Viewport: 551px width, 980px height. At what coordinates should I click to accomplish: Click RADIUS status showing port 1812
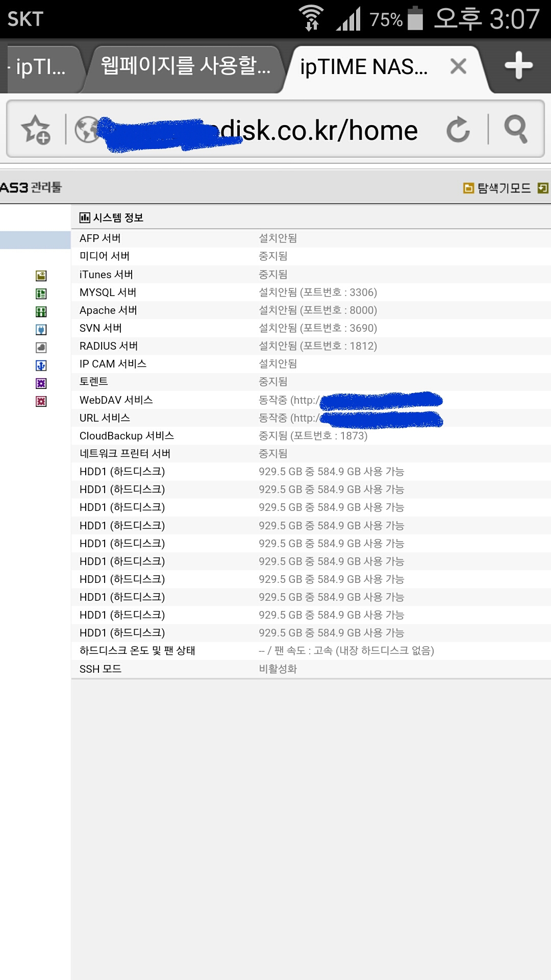[x=318, y=346]
